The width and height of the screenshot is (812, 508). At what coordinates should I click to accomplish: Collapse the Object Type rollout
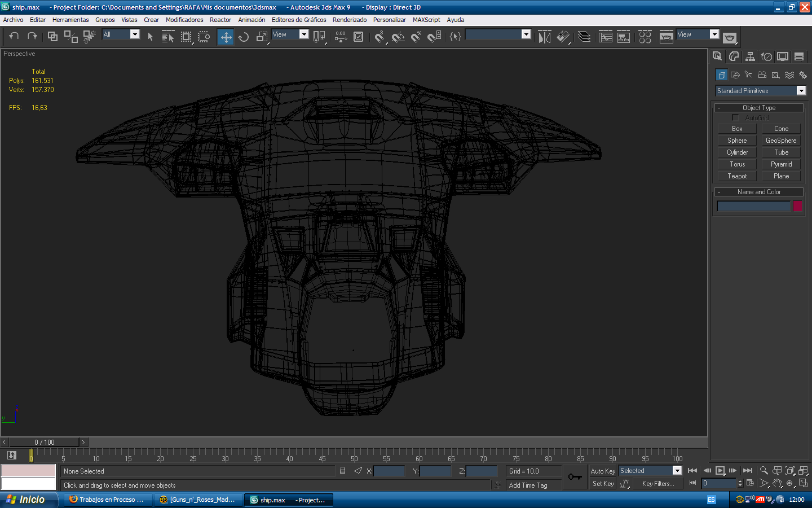click(759, 108)
